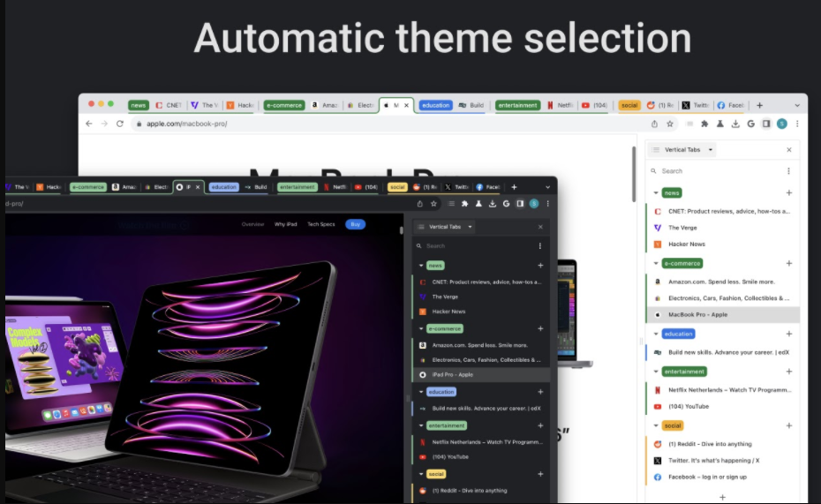Toggle the side panel icon in the light window toolbar
Viewport: 821px width, 504px height.
[766, 124]
